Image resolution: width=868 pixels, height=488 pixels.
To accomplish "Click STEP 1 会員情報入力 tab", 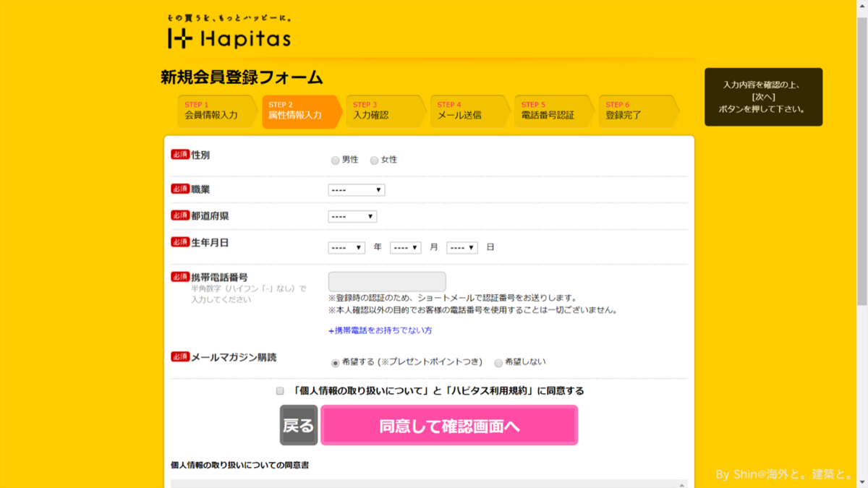I will pyautogui.click(x=216, y=111).
